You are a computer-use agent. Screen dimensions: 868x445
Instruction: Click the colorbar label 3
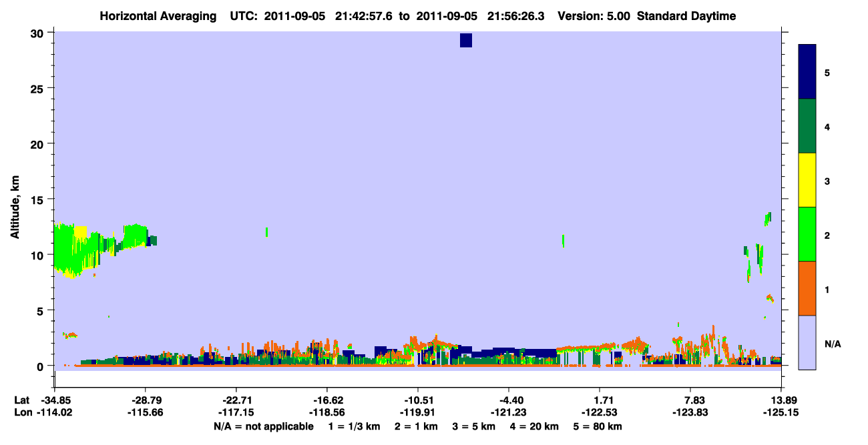(x=827, y=180)
